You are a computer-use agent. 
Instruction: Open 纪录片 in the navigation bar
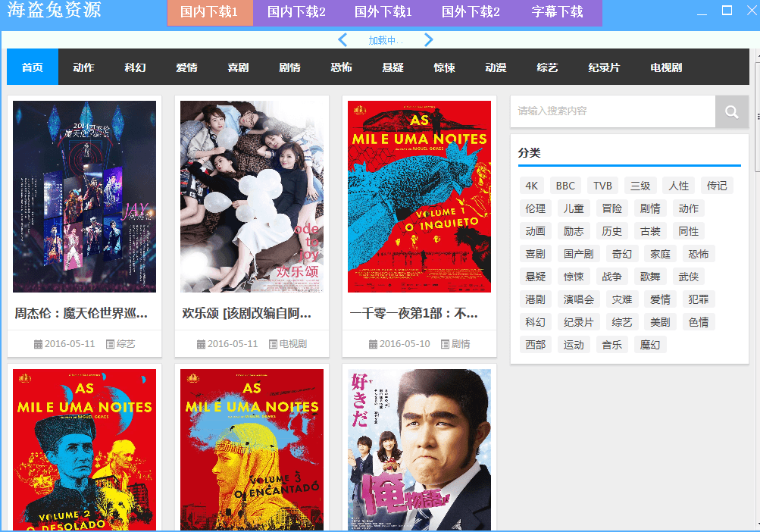point(604,67)
